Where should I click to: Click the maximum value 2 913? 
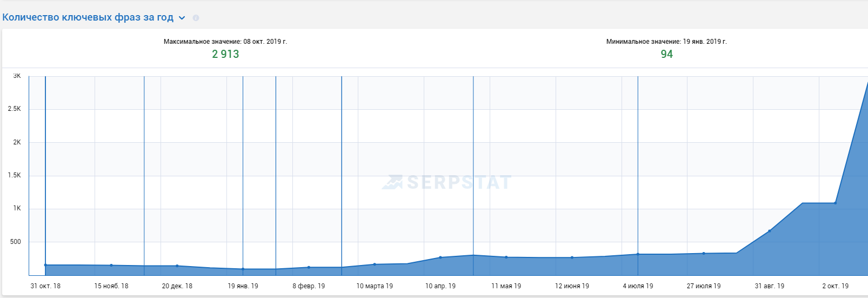pos(225,54)
